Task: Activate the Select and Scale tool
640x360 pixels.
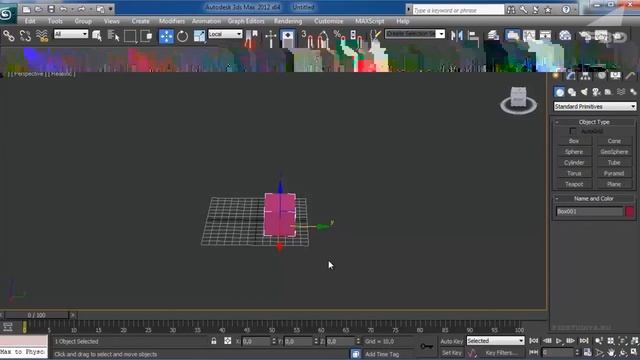Action: click(199, 36)
